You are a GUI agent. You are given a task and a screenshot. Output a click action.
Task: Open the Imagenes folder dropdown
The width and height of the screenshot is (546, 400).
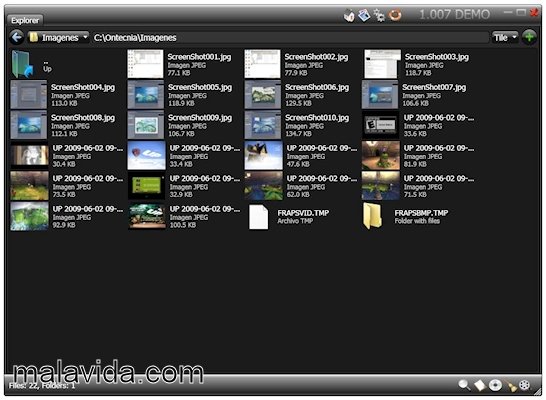(58, 37)
